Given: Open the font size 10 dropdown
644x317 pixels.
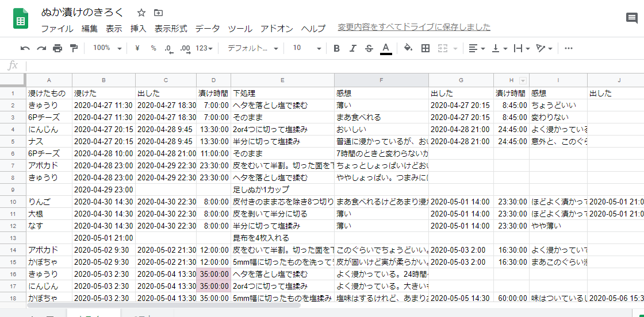Looking at the screenshot, I should tap(307, 48).
